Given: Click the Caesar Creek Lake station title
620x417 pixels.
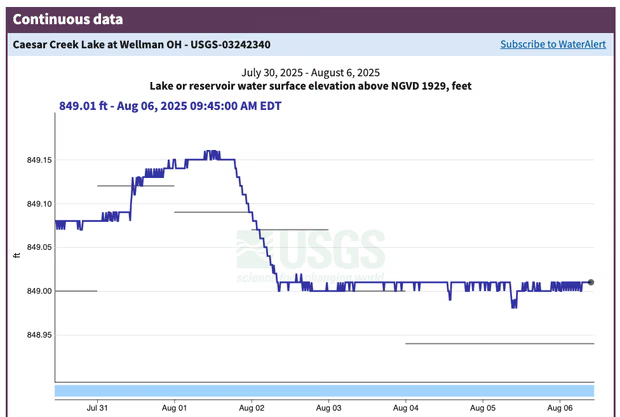Looking at the screenshot, I should pos(141,45).
